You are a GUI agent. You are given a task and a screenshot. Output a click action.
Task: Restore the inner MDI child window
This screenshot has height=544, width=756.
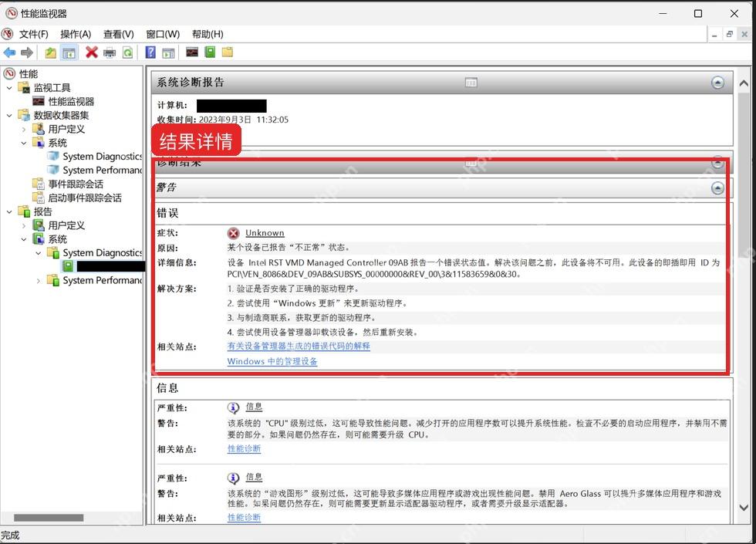coord(730,34)
